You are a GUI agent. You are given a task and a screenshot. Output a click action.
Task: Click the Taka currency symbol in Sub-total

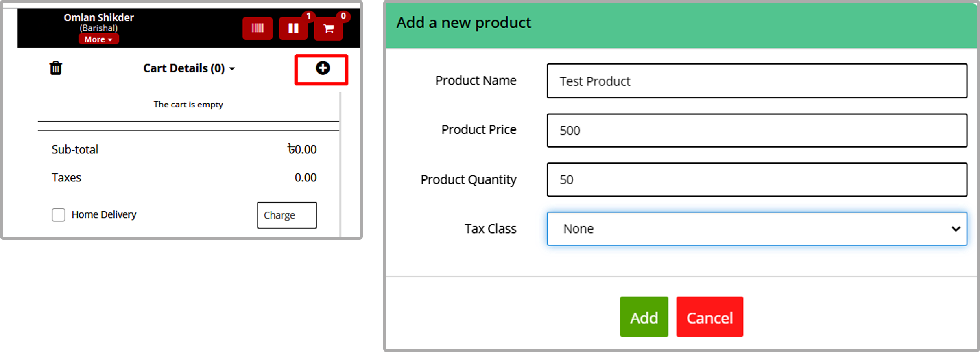291,149
